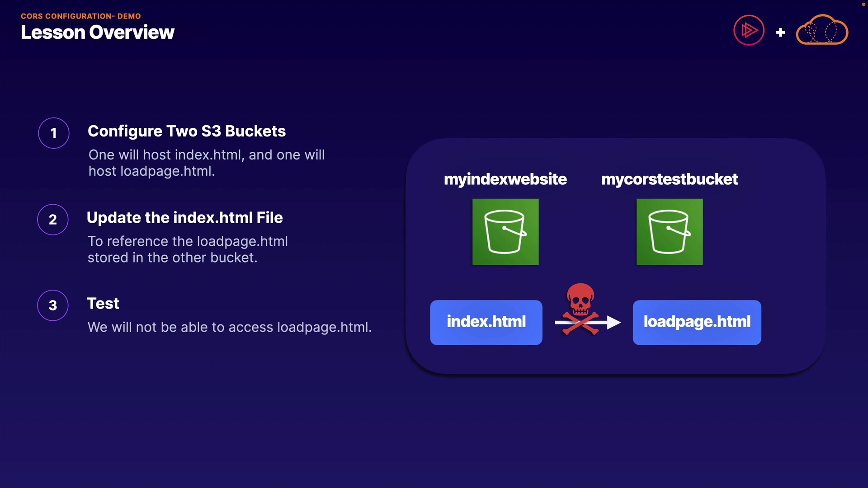Click the myindexwebsite S3 bucket icon
This screenshot has width=868, height=488.
click(505, 232)
